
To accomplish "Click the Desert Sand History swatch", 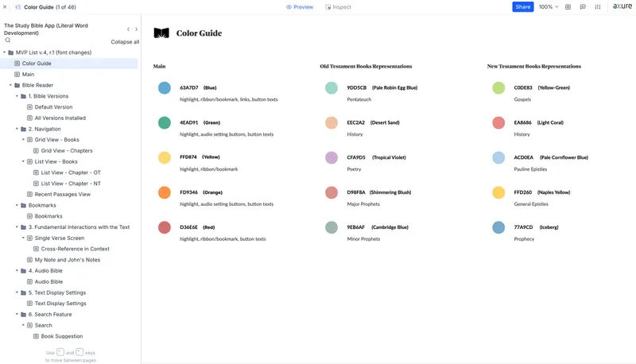I will pos(332,122).
